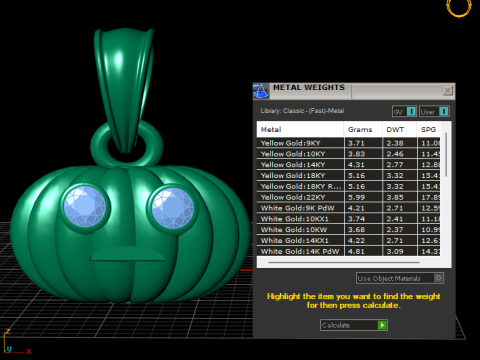Click the vertical scrollbar of metals list
480x360 pixels.
tap(446, 155)
